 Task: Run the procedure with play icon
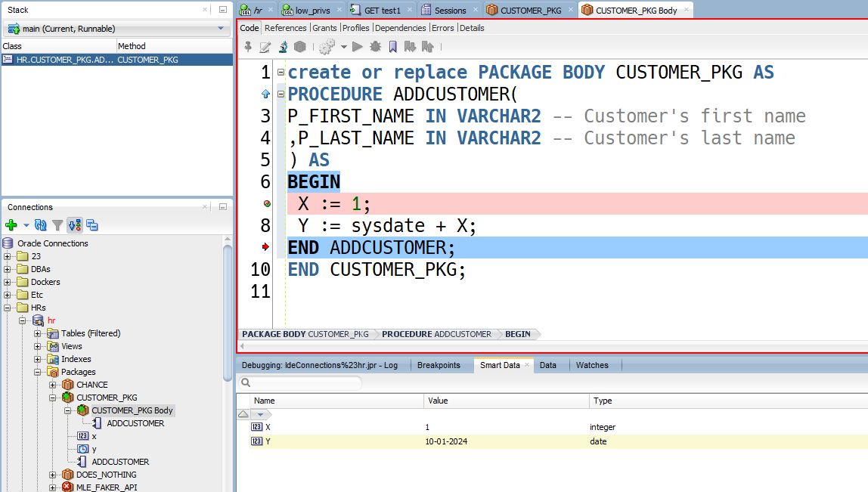[358, 47]
